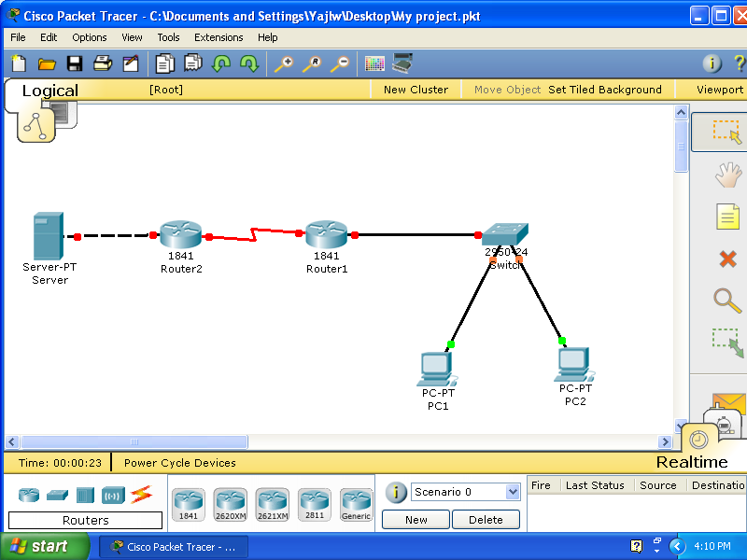Click the Undo green arrow icon
Viewport: 747px width, 560px height.
point(221,63)
